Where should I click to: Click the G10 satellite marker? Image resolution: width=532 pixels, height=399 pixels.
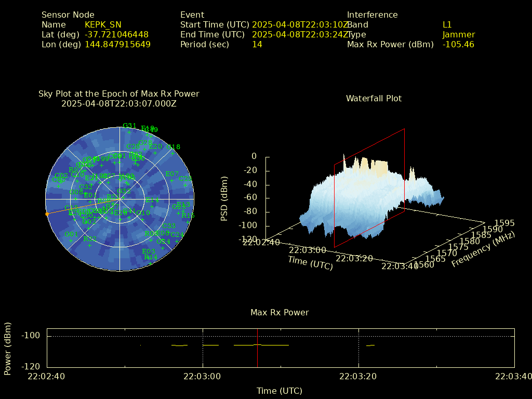[x=143, y=219]
